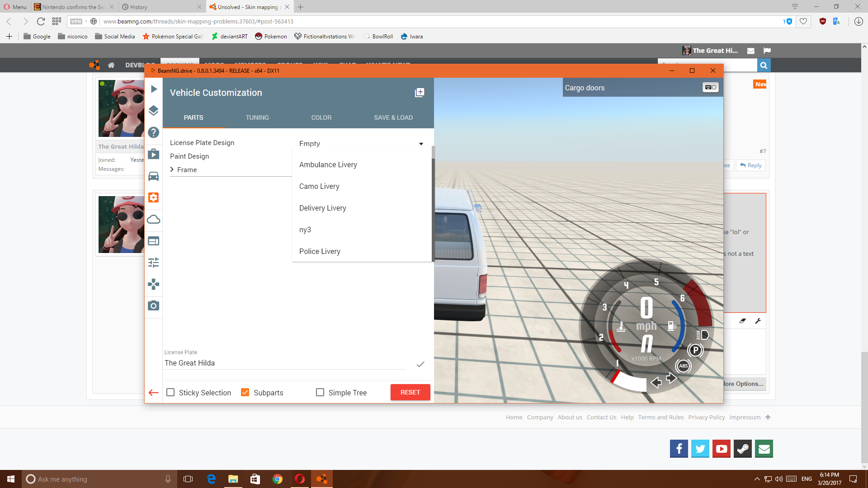Enable Sticky Selection checkbox
Screen dimensions: 868x488
[x=170, y=392]
